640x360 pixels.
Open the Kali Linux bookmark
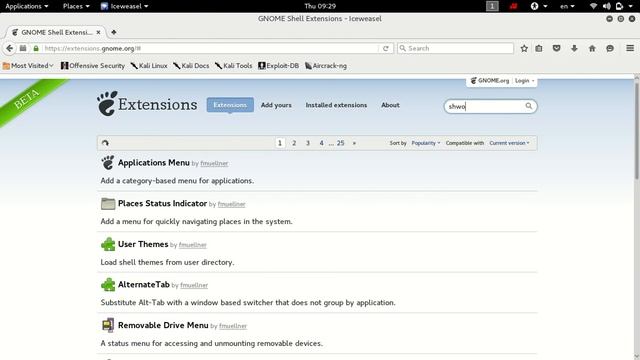click(149, 66)
